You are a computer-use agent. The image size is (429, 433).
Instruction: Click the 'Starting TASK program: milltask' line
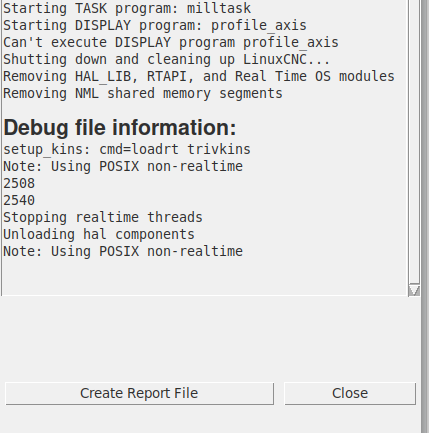[x=127, y=8]
